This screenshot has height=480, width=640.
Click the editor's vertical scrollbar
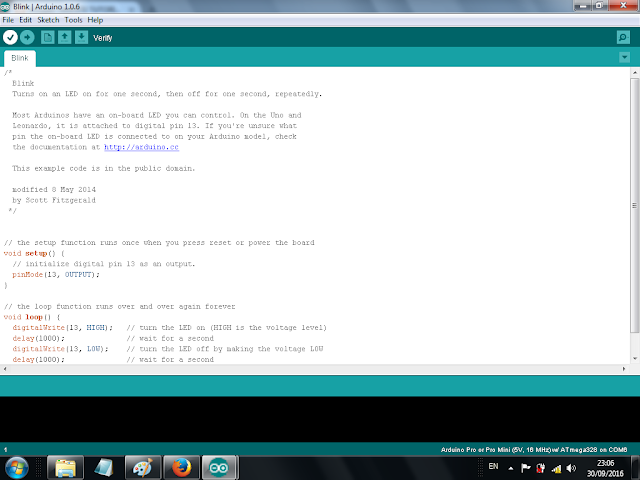click(633, 200)
